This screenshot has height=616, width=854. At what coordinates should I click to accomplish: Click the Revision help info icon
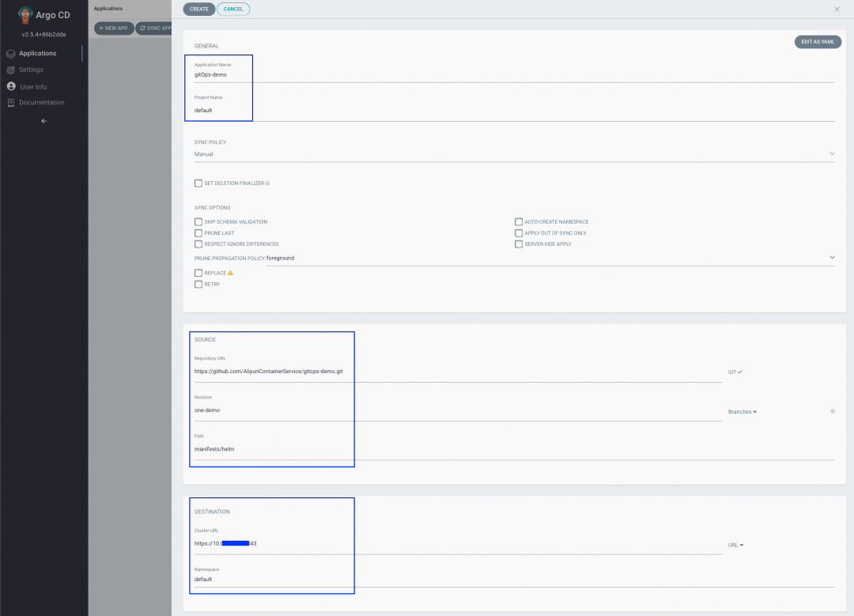832,411
